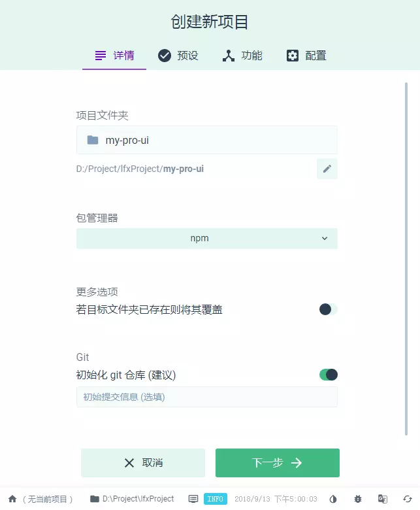
Task: Click the pencil edit path icon
Action: point(327,169)
